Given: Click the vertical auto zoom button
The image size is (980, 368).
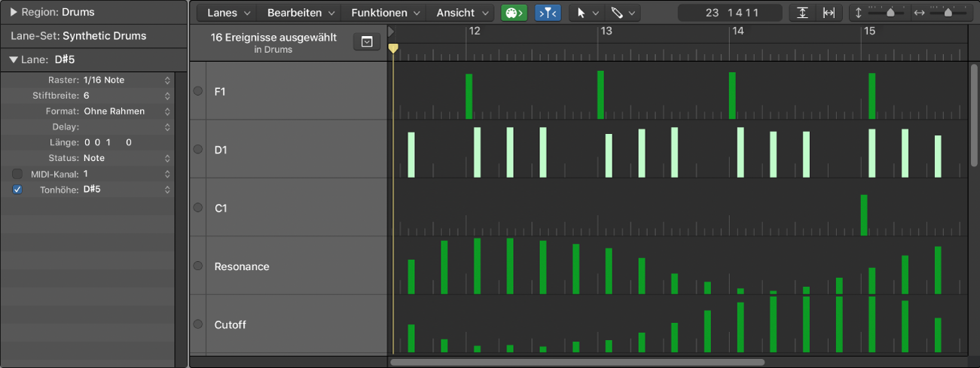Looking at the screenshot, I should point(803,13).
